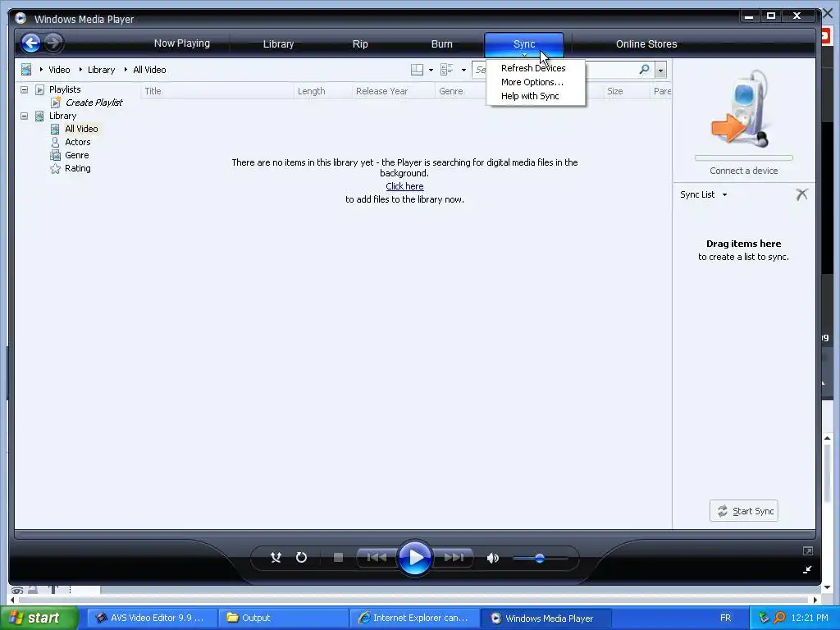
Task: Click the Genre icon in library tree
Action: [x=55, y=155]
